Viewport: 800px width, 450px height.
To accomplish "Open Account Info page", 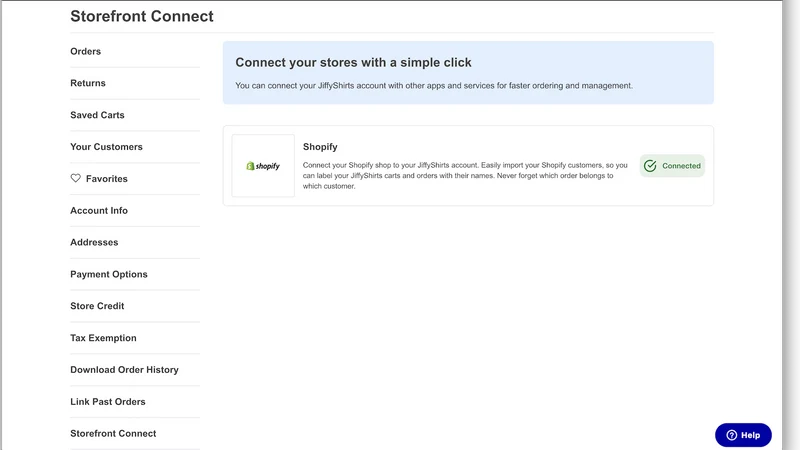I will (x=98, y=210).
